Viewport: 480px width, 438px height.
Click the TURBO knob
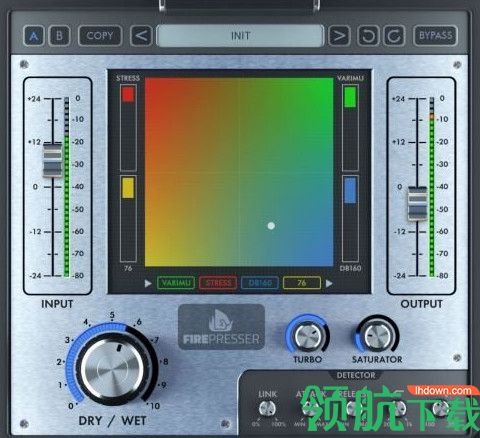(308, 336)
